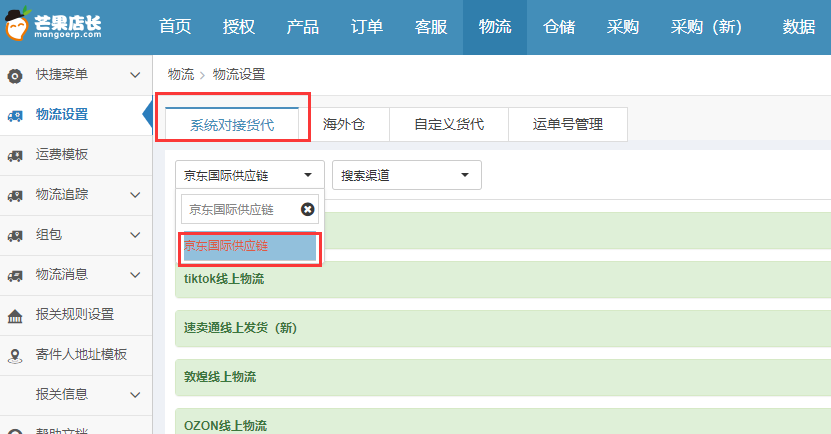The height and width of the screenshot is (434, 831).
Task: Open the 京东国际供应链 provider dropdown
Action: coord(250,175)
